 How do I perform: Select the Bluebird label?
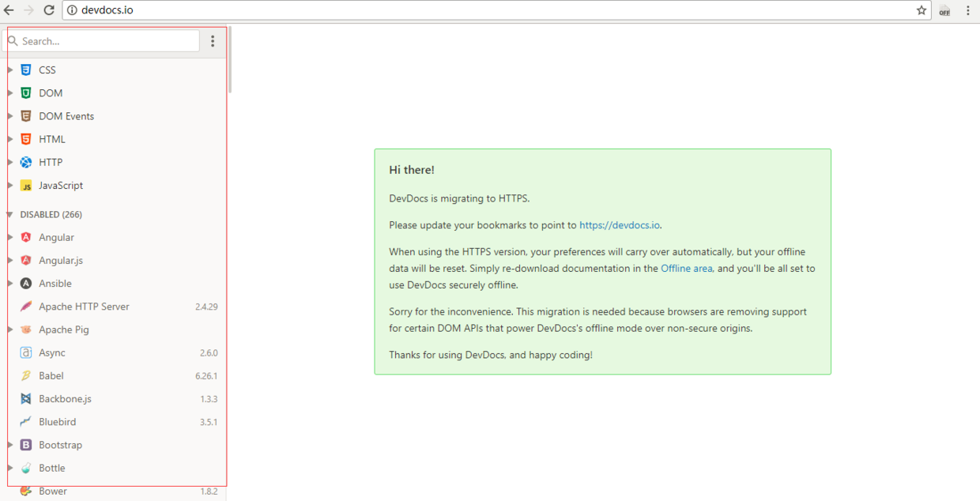[58, 422]
